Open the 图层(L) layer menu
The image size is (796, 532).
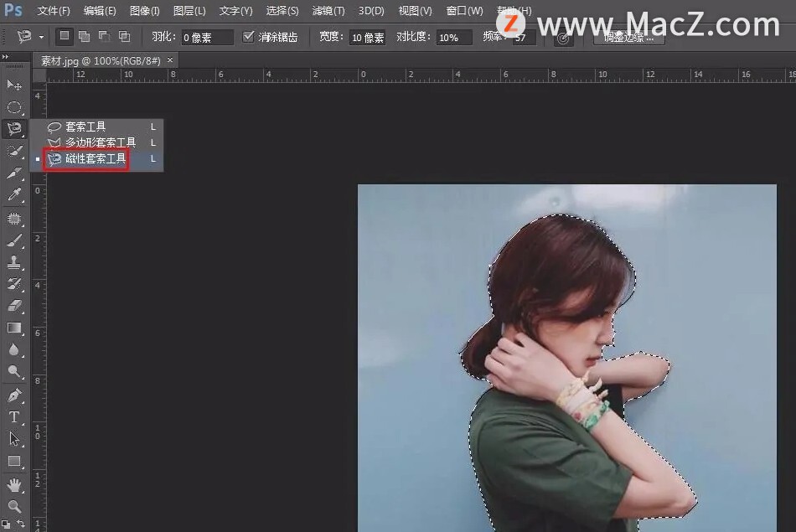[189, 11]
